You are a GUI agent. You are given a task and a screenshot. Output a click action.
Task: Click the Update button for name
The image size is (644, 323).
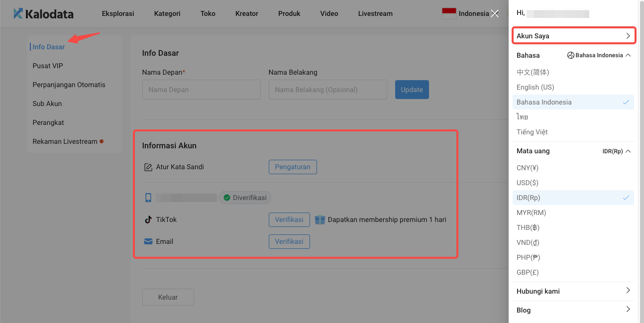[412, 89]
